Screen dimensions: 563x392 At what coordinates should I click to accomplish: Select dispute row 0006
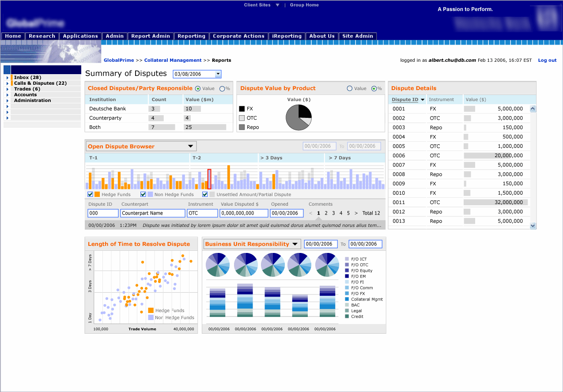[x=459, y=155]
